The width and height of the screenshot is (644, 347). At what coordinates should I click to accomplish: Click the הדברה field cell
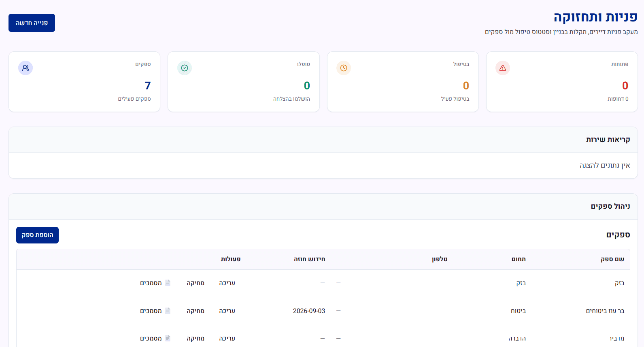[x=517, y=338]
